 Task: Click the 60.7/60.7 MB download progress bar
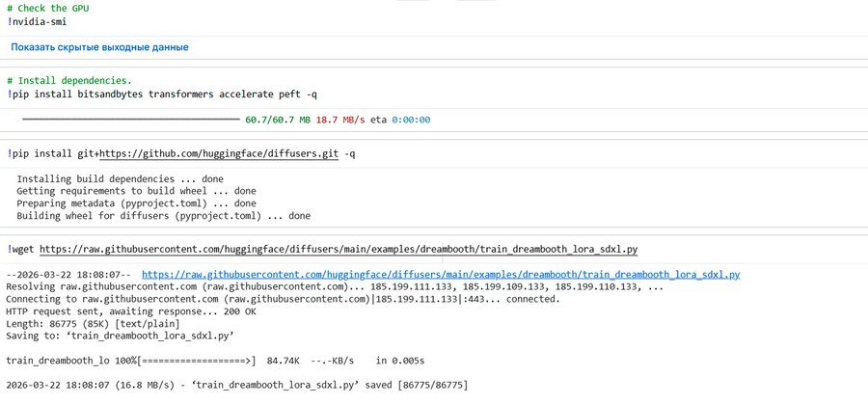[131, 120]
